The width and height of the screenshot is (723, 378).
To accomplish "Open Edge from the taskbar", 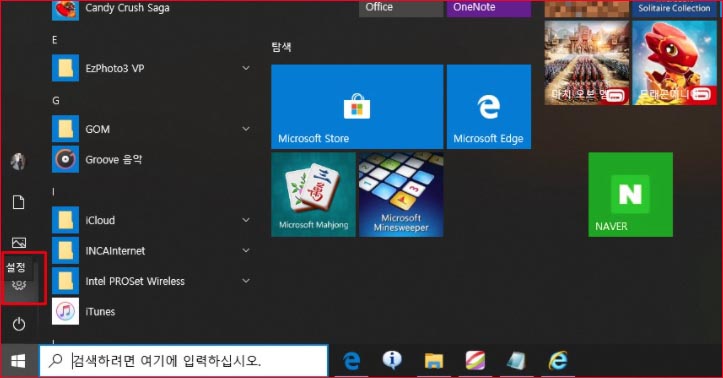I will point(351,361).
